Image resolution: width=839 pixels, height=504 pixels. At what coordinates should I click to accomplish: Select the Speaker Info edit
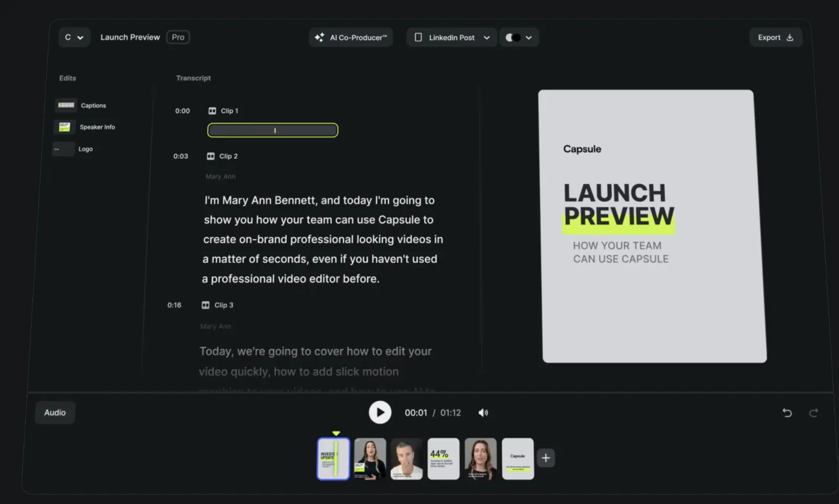(x=85, y=127)
